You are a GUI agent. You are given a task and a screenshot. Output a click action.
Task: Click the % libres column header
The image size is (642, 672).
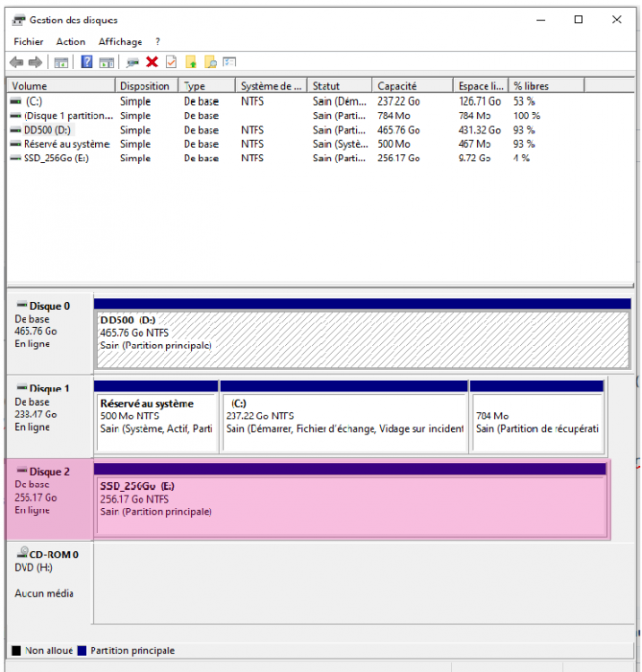coord(546,86)
